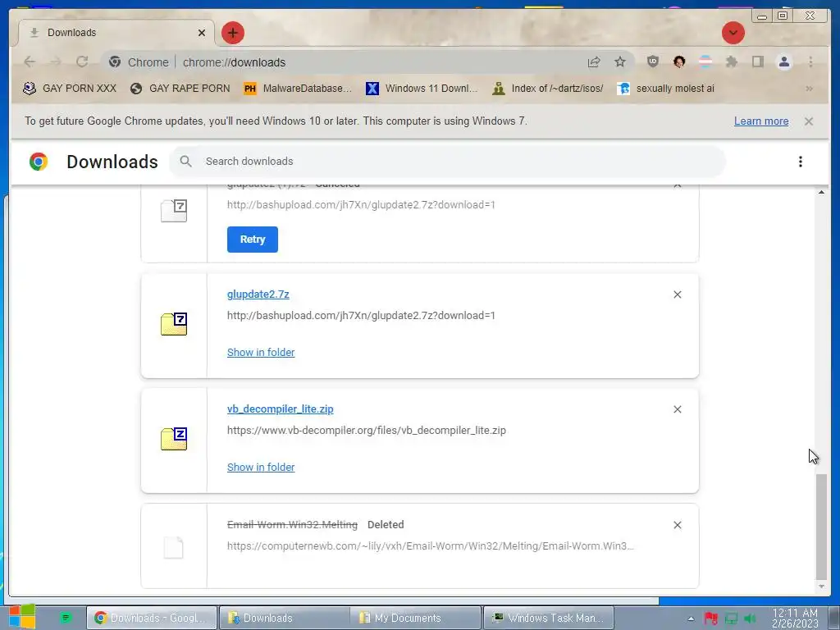Click the striped flag extension icon

click(x=705, y=62)
